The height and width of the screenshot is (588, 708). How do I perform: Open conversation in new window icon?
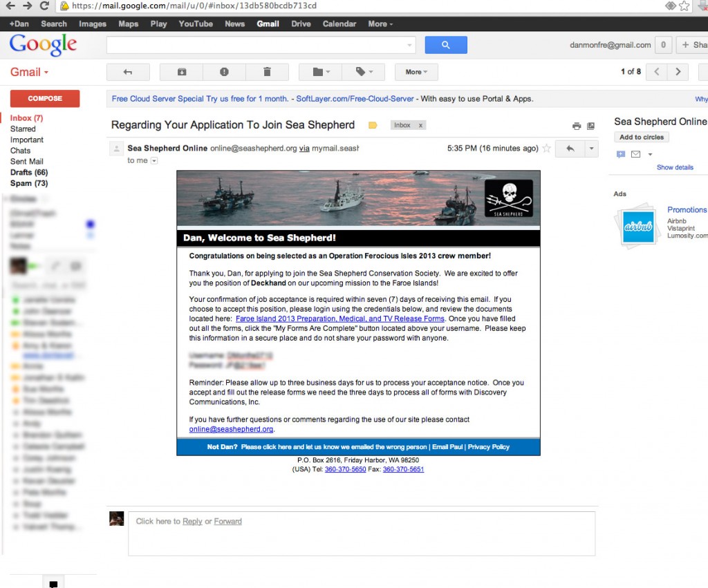590,126
